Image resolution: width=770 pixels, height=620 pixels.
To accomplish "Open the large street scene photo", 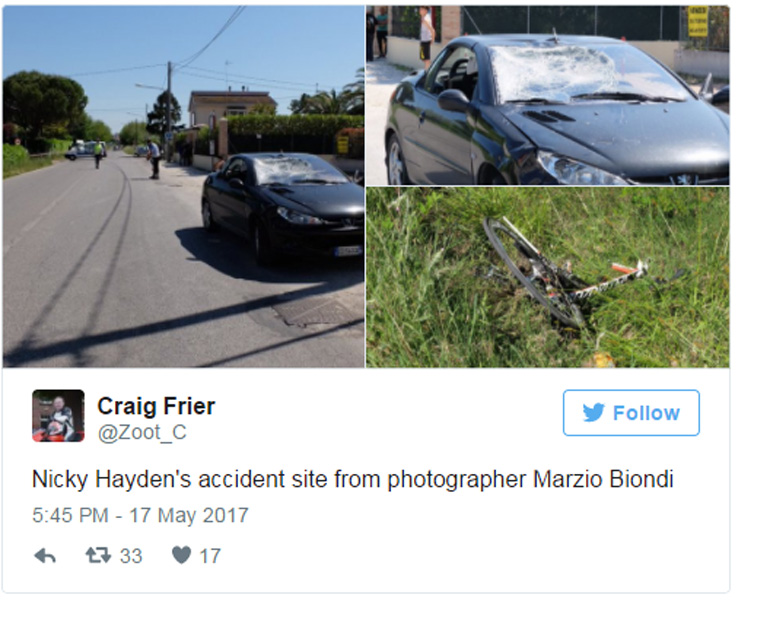I will 183,187.
